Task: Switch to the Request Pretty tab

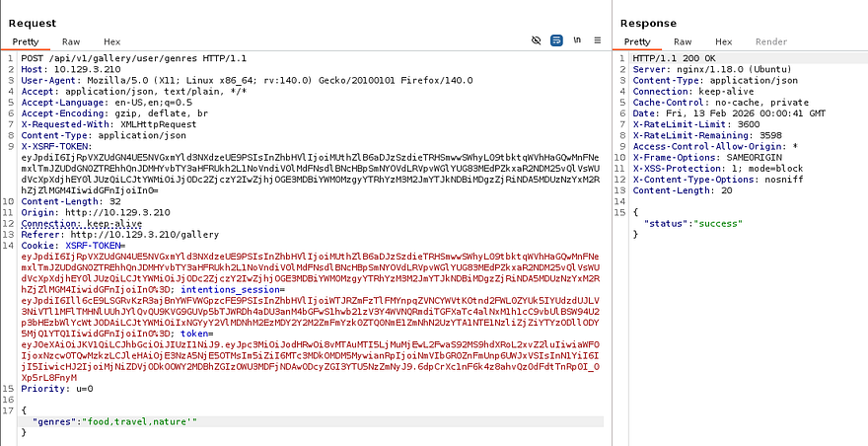Action: coord(28,41)
